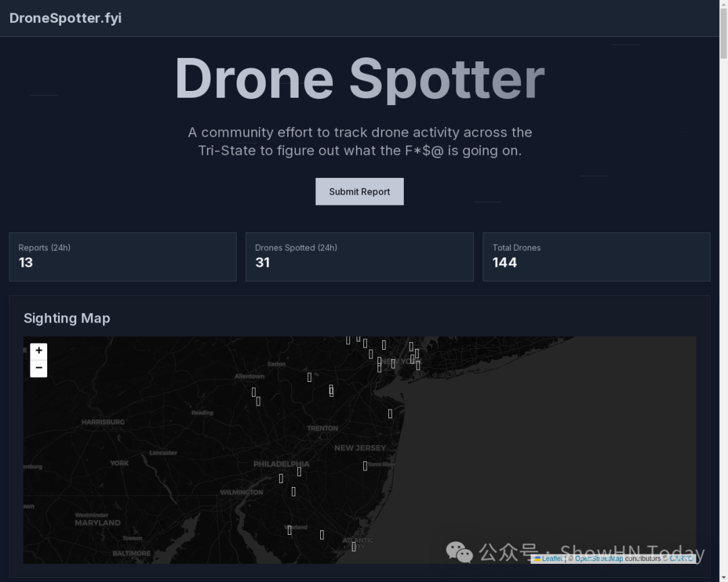Screen dimensions: 728x582
Task: Click the vertical scrollbar thumb
Action: 723,34
